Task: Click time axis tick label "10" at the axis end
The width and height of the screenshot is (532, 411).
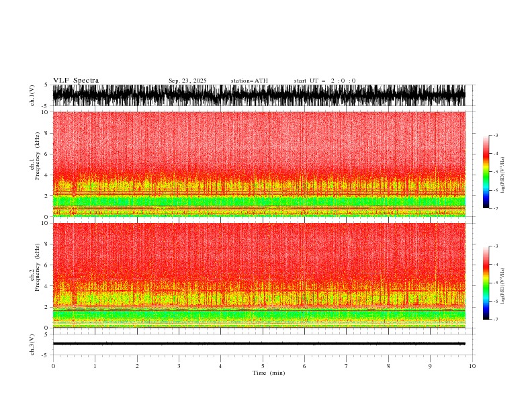Action: pyautogui.click(x=472, y=366)
